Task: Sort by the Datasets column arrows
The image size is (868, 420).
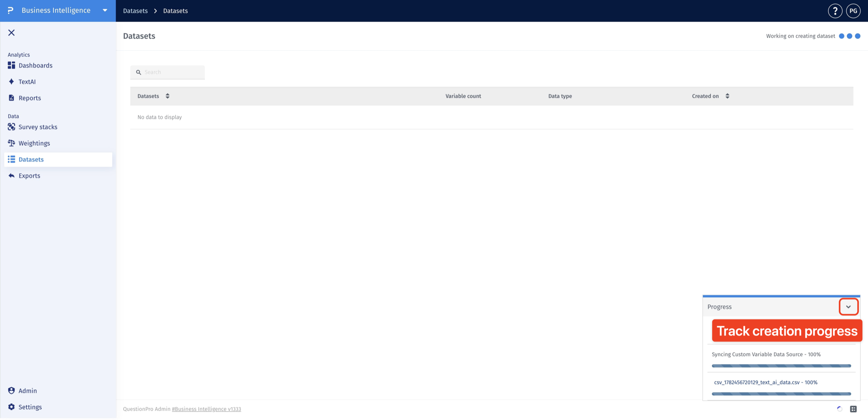Action: [x=168, y=96]
